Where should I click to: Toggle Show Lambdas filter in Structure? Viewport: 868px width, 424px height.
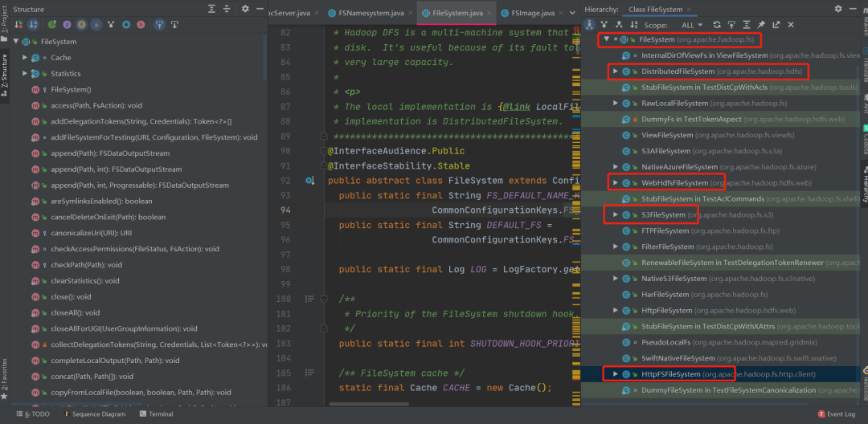(x=141, y=25)
